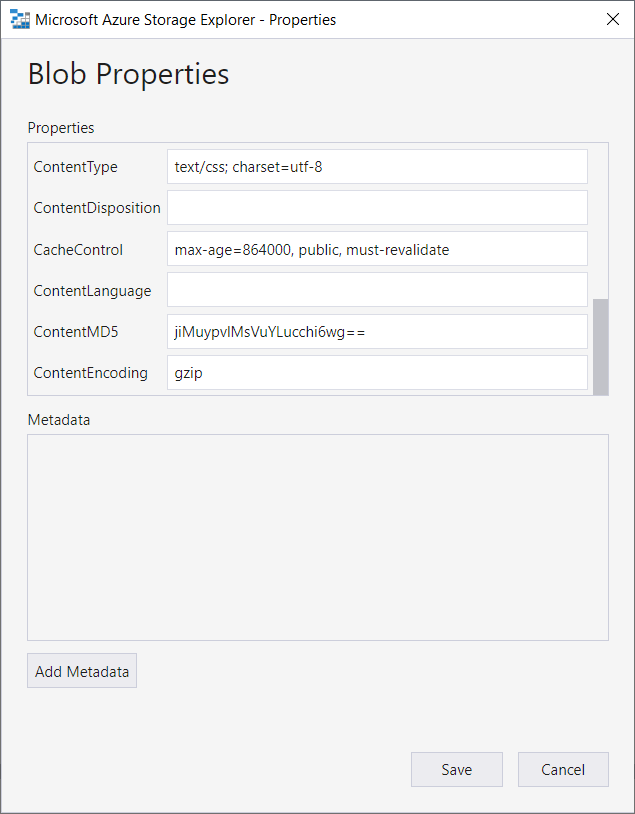
Task: Click the Metadata section label
Action: click(x=58, y=420)
